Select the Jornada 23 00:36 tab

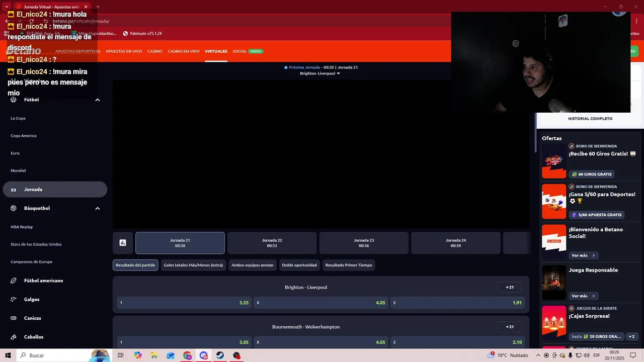[x=364, y=243]
